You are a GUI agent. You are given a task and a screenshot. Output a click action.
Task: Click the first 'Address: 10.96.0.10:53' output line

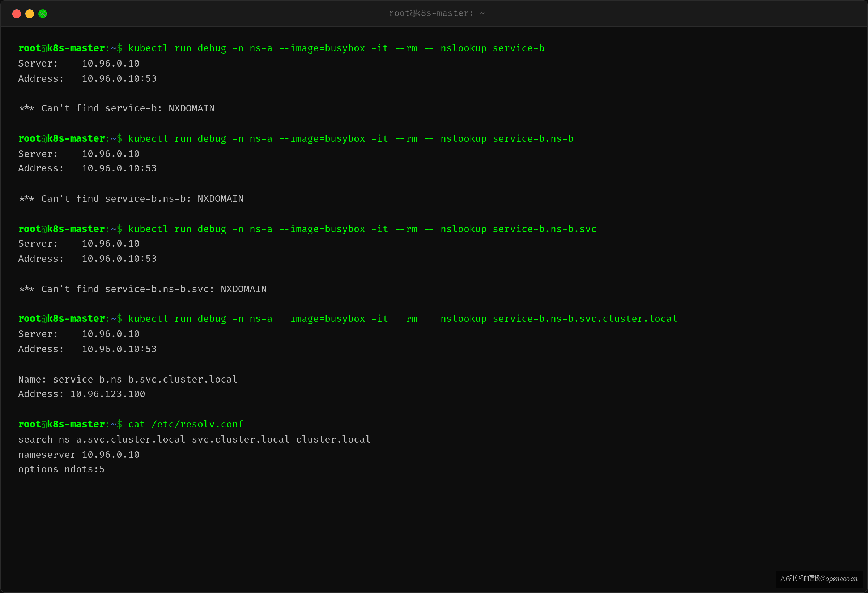click(88, 79)
